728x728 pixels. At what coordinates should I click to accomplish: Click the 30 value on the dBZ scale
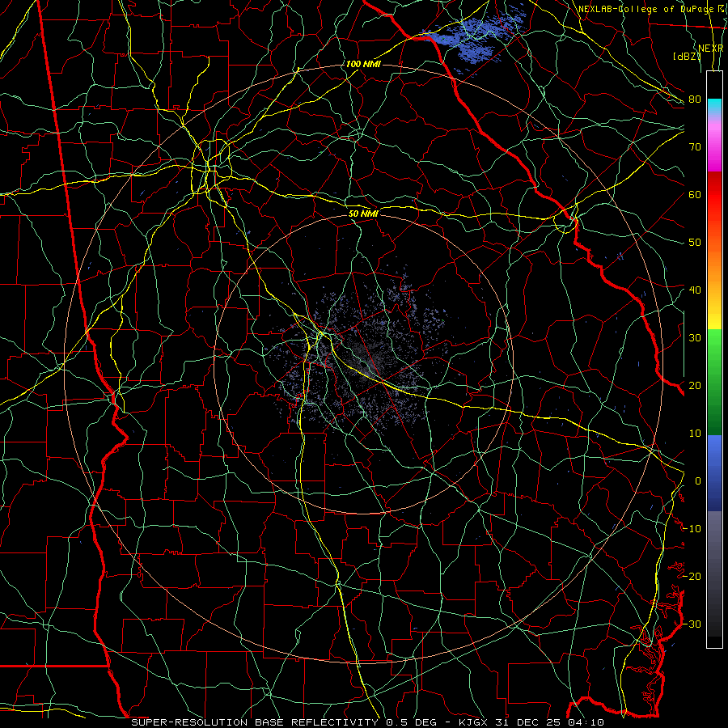click(x=695, y=338)
